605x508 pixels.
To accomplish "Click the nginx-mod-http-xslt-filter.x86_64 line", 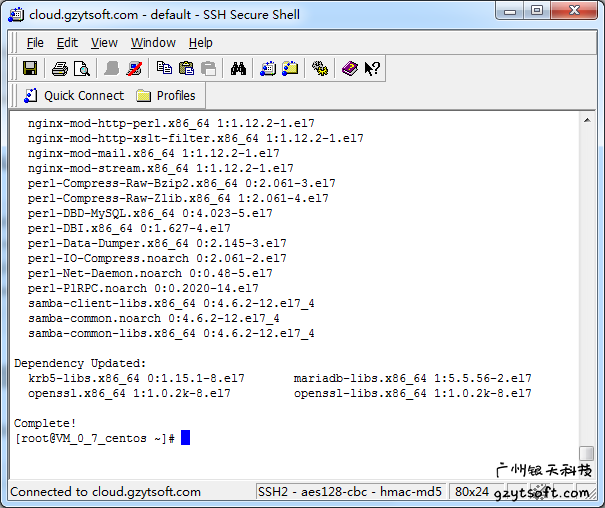I will [x=195, y=138].
